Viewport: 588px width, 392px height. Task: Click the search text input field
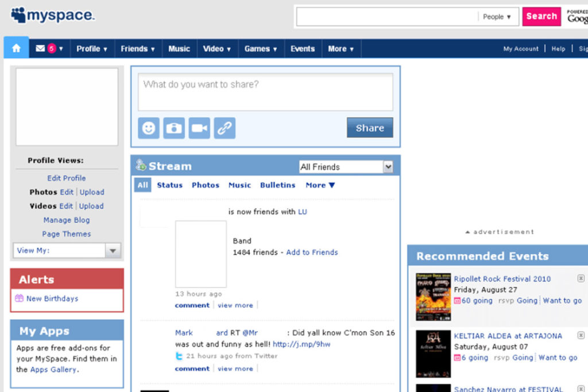point(387,17)
